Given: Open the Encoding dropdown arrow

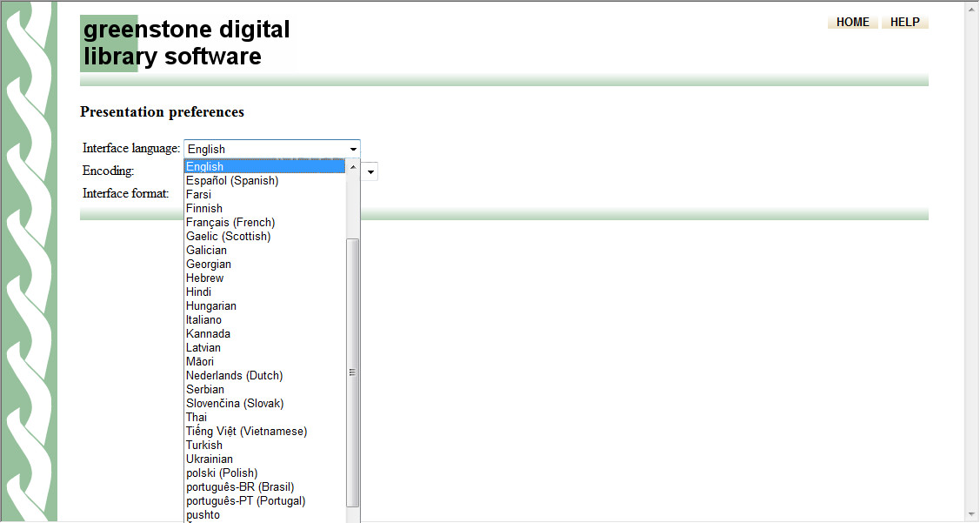Looking at the screenshot, I should coord(370,171).
